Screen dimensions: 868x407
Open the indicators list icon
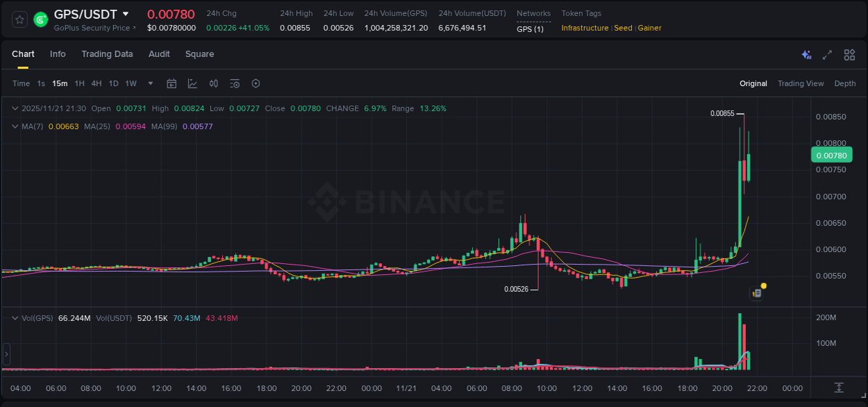235,83
